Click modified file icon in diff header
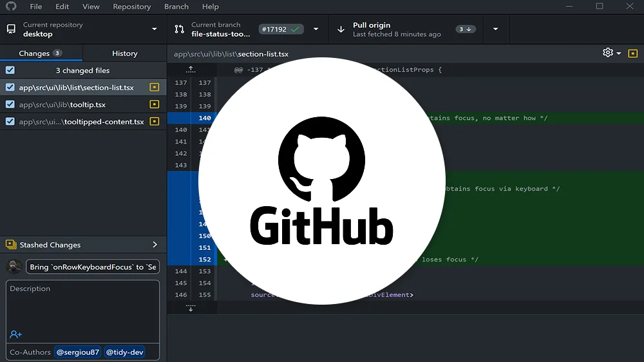644x362 pixels. [633, 53]
